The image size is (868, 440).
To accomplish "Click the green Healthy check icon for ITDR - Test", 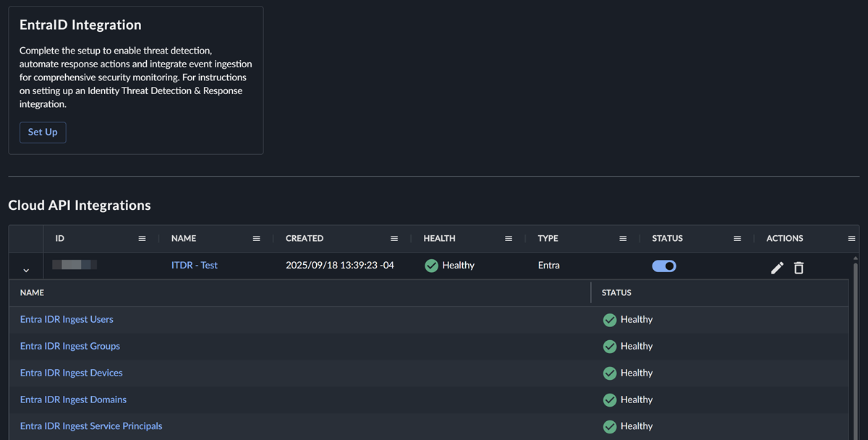I will pyautogui.click(x=432, y=266).
